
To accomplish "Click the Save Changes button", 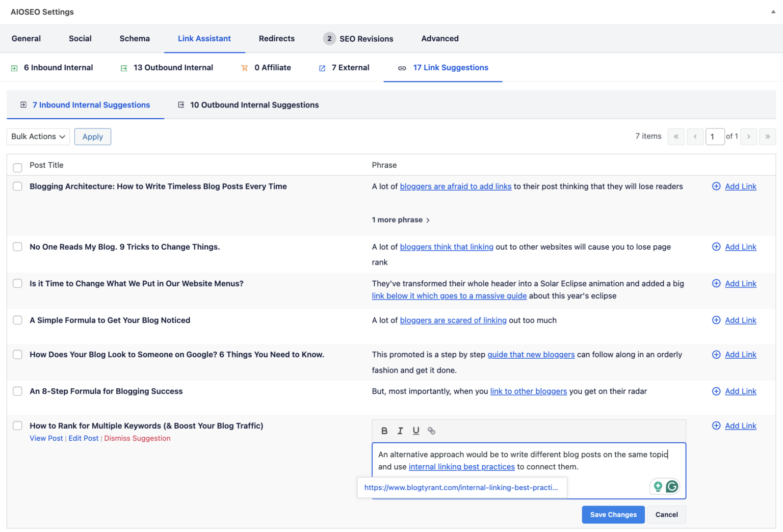I will pyautogui.click(x=613, y=515).
